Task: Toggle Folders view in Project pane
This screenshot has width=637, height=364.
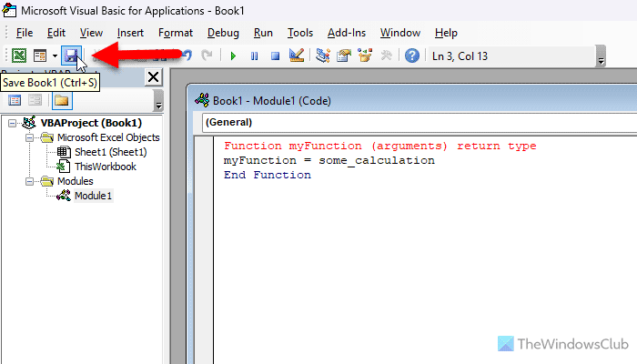Action: (x=62, y=100)
